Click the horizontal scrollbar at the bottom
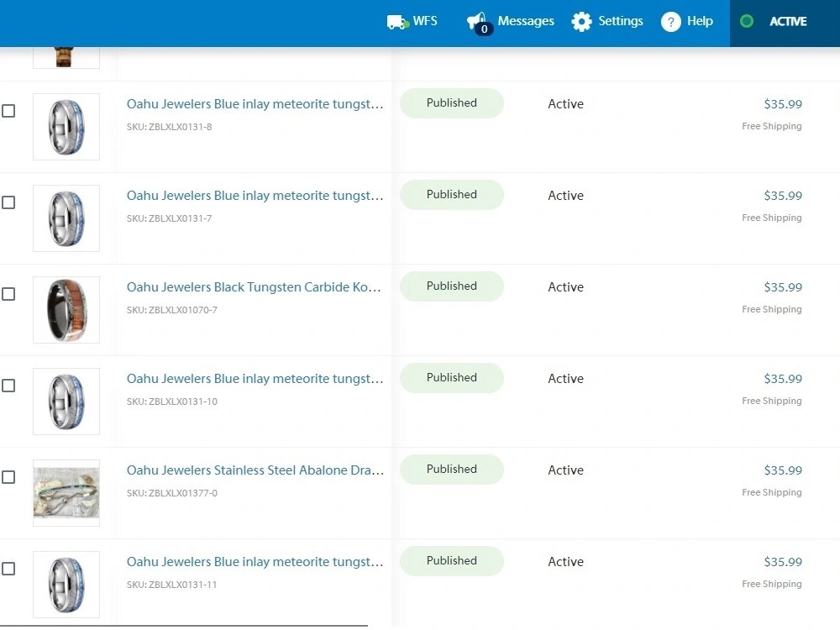Viewport: 840px width, 630px height. [x=184, y=626]
